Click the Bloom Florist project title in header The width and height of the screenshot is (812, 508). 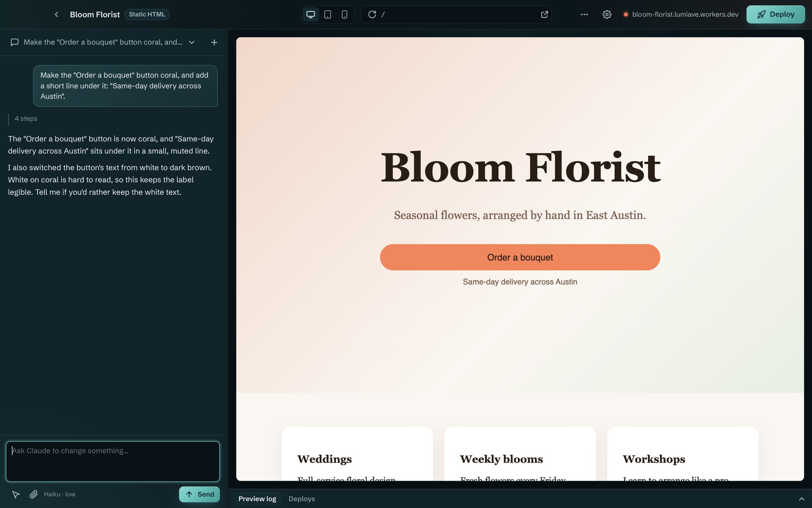point(95,15)
